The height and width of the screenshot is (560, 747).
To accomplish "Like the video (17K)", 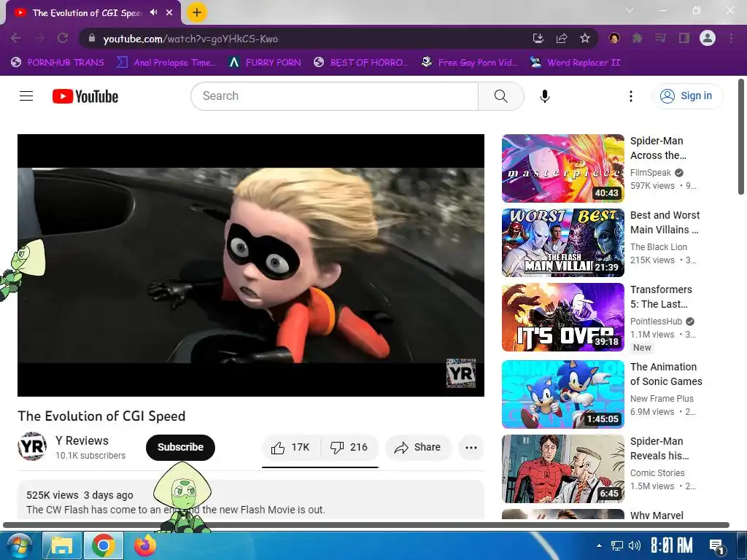I will click(290, 448).
